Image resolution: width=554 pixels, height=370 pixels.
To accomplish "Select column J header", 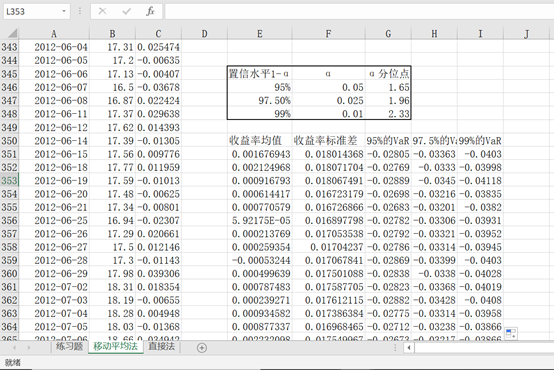I will pos(526,34).
